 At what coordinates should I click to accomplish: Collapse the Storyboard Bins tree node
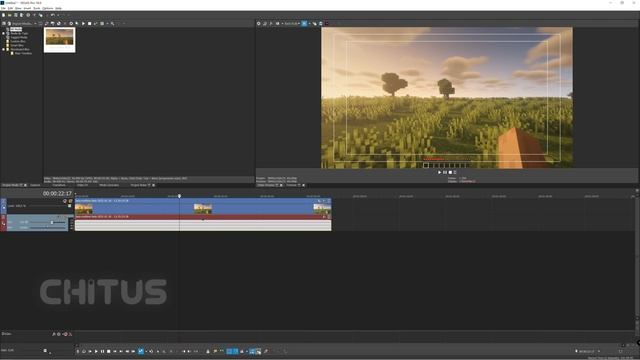pos(4,49)
